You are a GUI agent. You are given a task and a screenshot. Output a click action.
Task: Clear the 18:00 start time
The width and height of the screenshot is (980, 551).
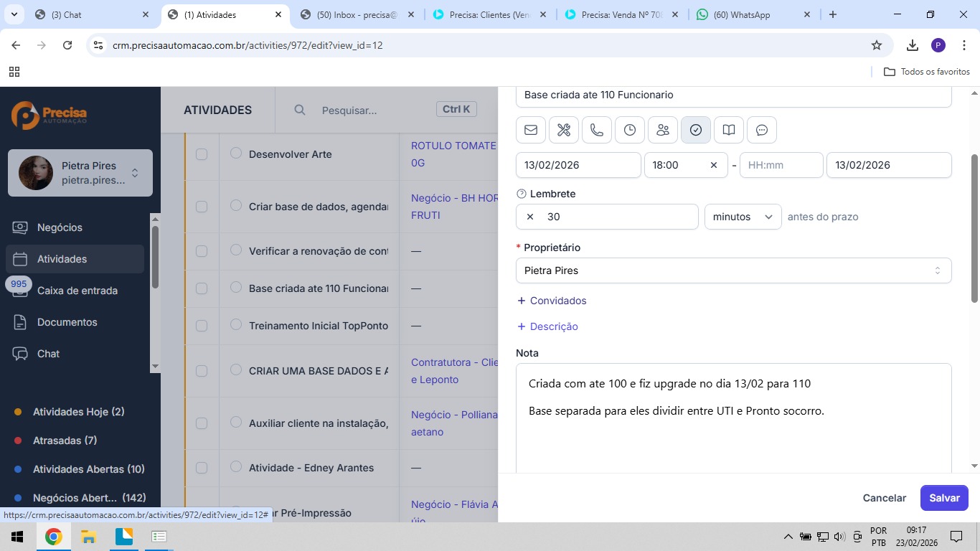point(714,165)
